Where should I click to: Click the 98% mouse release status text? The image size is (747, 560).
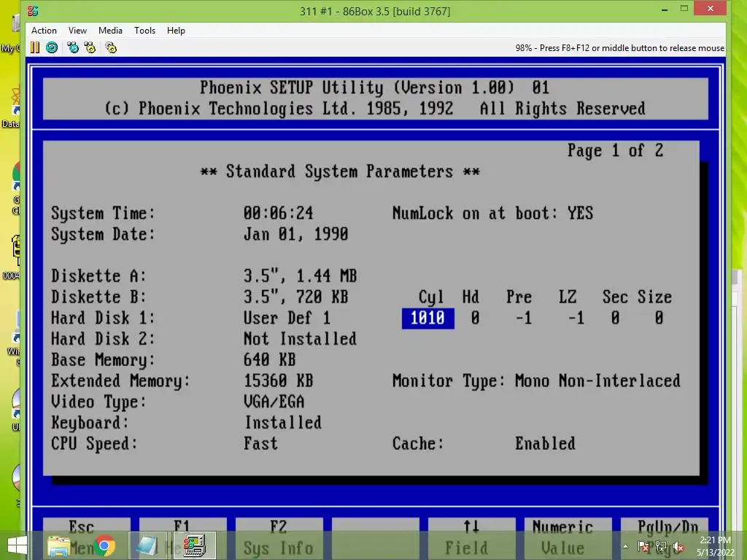coord(619,47)
